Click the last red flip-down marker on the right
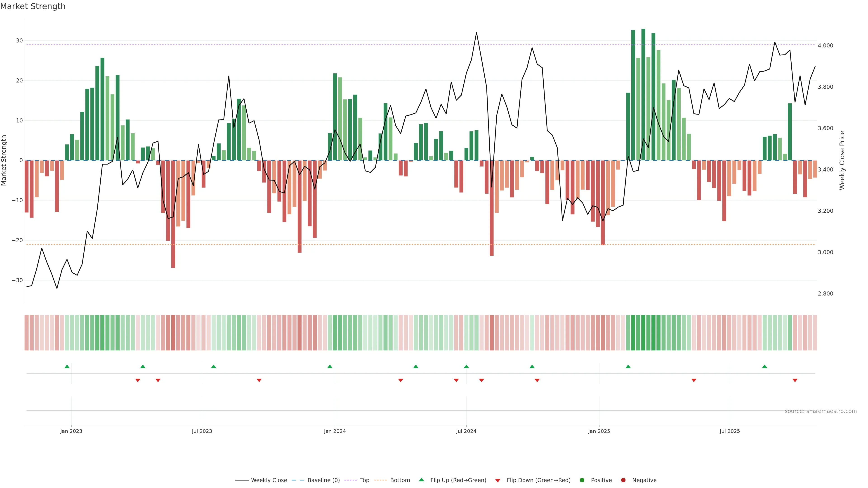This screenshot has width=868, height=488. click(x=795, y=380)
